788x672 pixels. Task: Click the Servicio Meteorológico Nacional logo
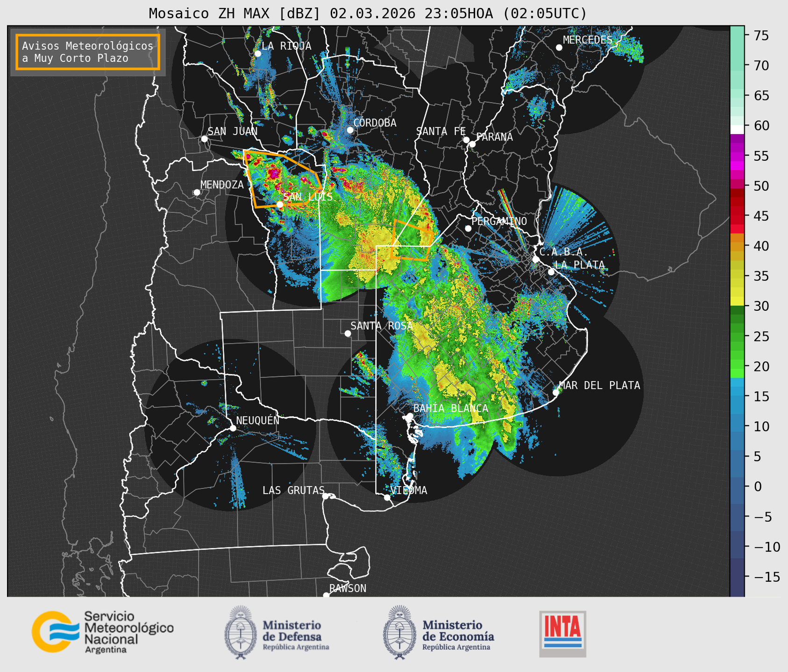(x=102, y=632)
